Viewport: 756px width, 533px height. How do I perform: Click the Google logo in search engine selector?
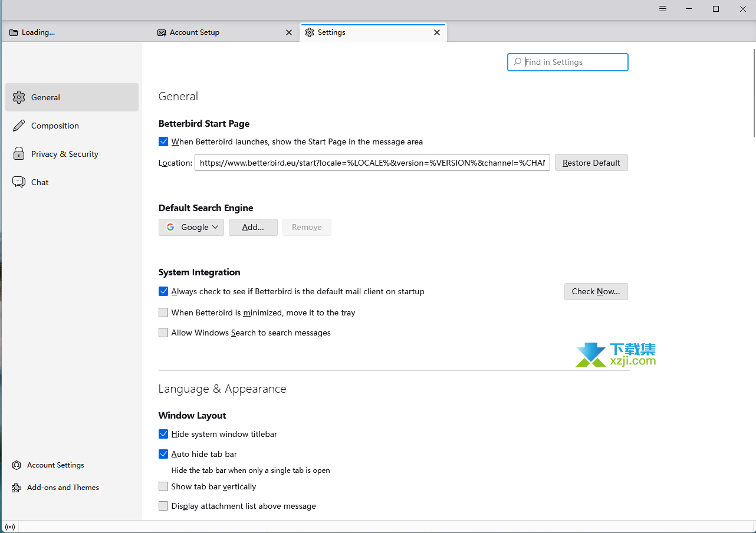[170, 227]
